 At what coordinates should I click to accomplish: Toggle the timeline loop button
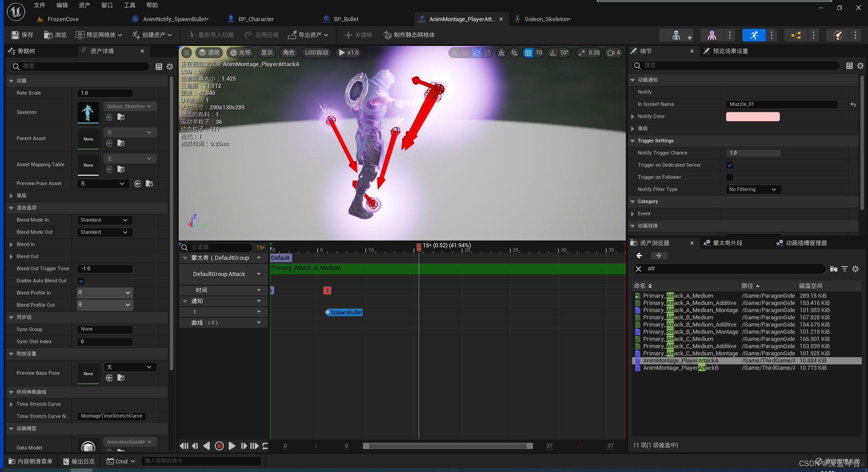(x=265, y=446)
